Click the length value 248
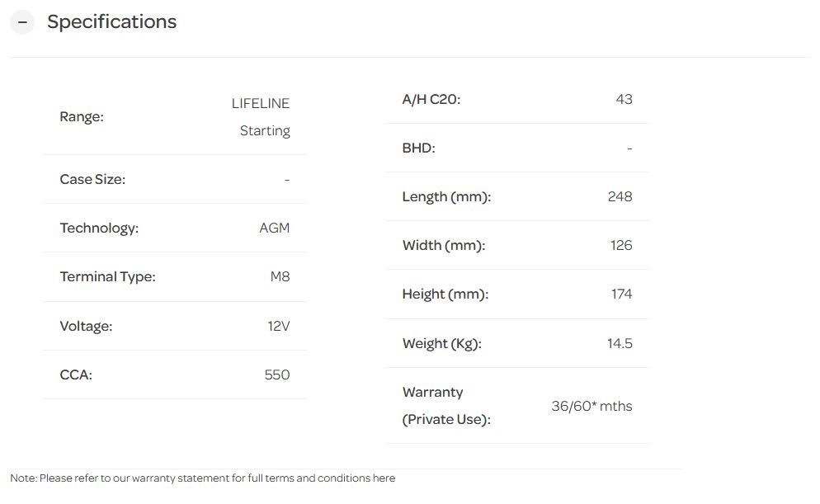 pos(620,197)
